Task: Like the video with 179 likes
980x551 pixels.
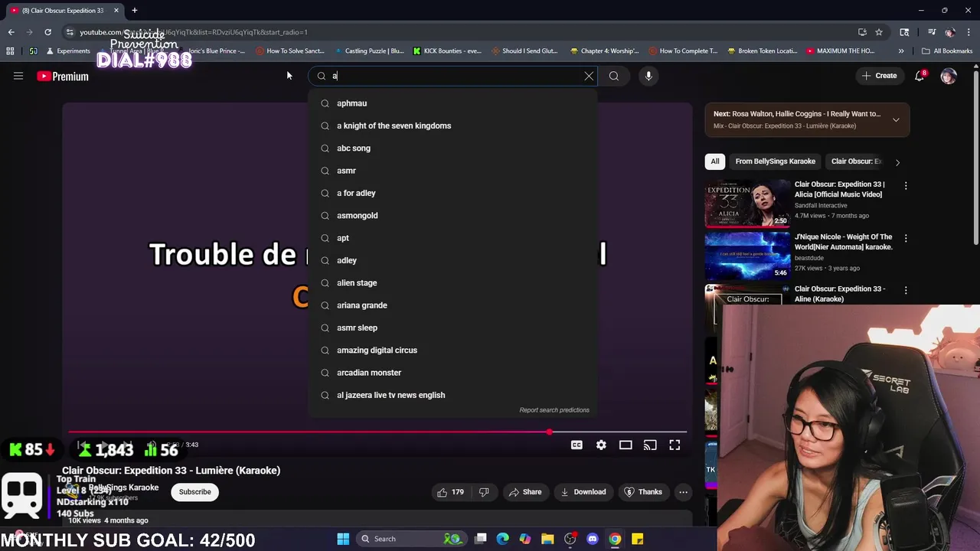Action: click(x=450, y=492)
